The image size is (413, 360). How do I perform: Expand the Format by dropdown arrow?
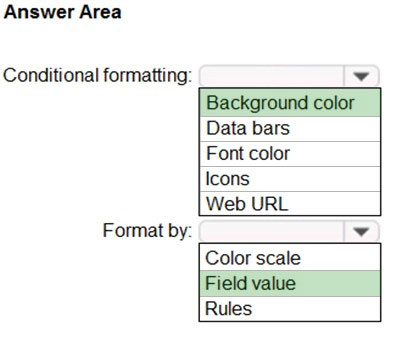(361, 231)
